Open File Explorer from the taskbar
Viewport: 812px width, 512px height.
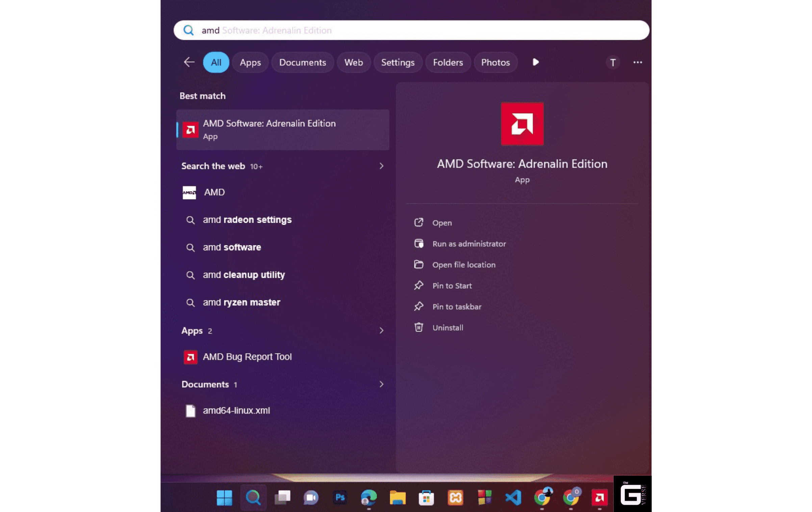398,497
